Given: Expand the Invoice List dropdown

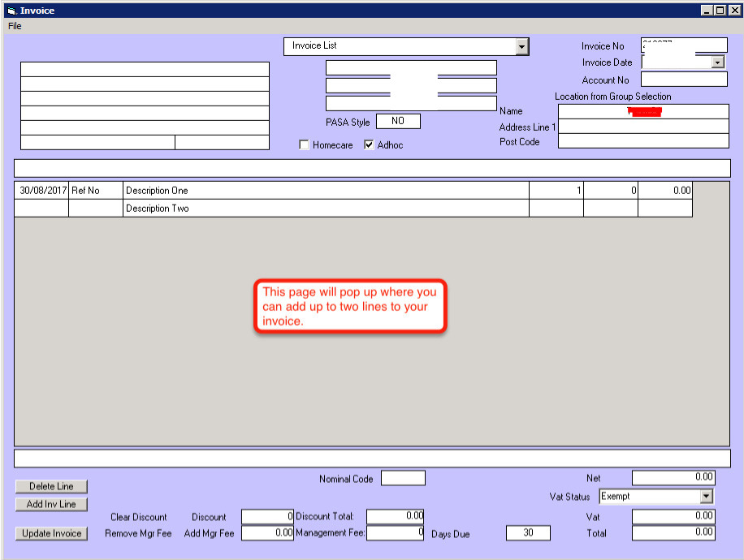Looking at the screenshot, I should tap(521, 47).
